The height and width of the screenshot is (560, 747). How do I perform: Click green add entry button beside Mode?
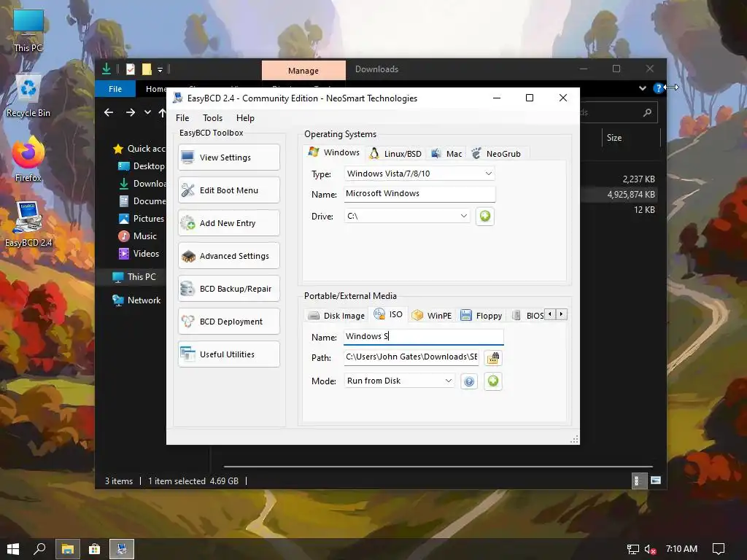point(493,381)
